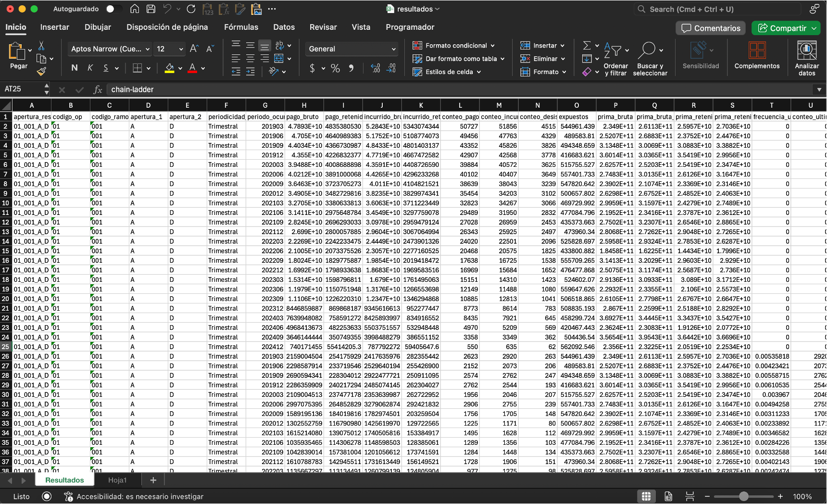Select normal grid view in status bar

pyautogui.click(x=646, y=496)
